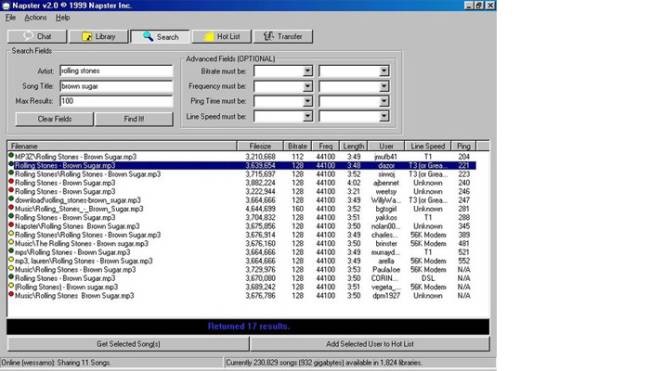Sort by Ping column header
This screenshot has width=650, height=371.
pyautogui.click(x=463, y=146)
